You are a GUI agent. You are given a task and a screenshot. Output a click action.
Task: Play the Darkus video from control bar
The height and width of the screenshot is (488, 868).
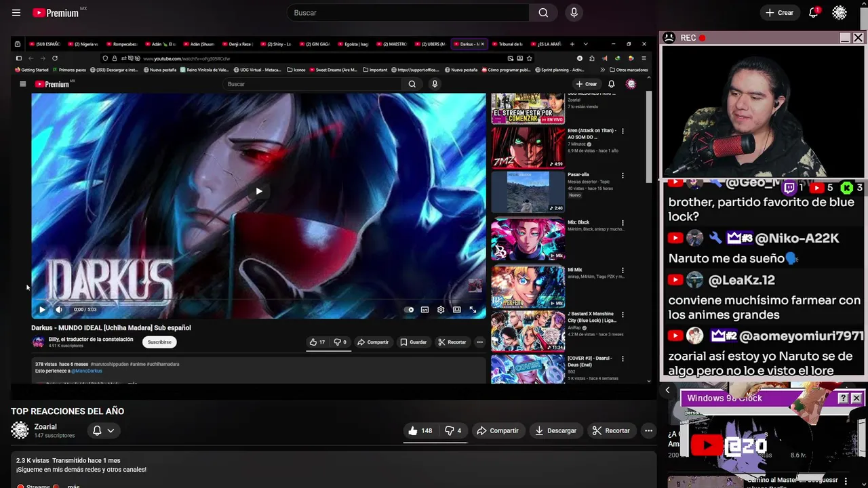point(42,309)
